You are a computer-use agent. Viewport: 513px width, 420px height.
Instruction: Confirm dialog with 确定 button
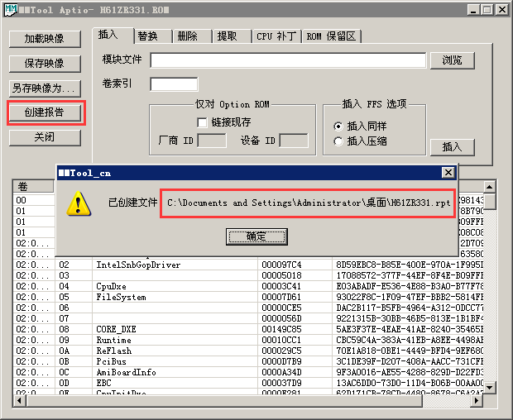pyautogui.click(x=256, y=236)
